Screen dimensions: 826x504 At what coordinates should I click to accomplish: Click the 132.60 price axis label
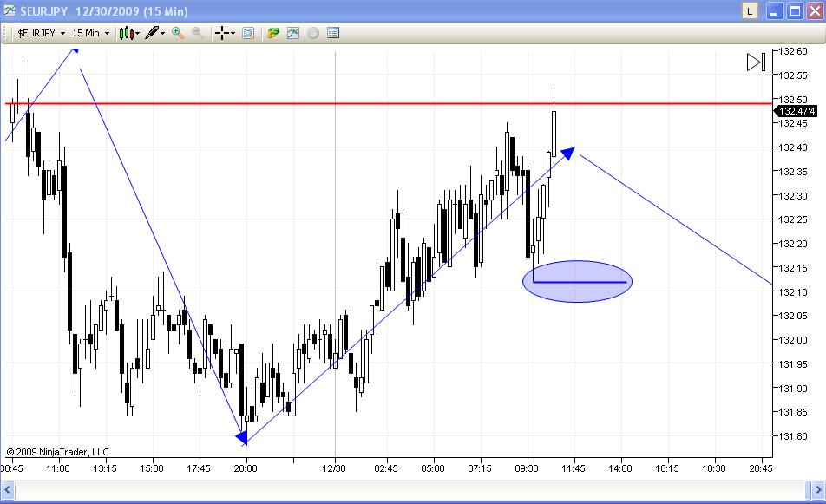(793, 51)
